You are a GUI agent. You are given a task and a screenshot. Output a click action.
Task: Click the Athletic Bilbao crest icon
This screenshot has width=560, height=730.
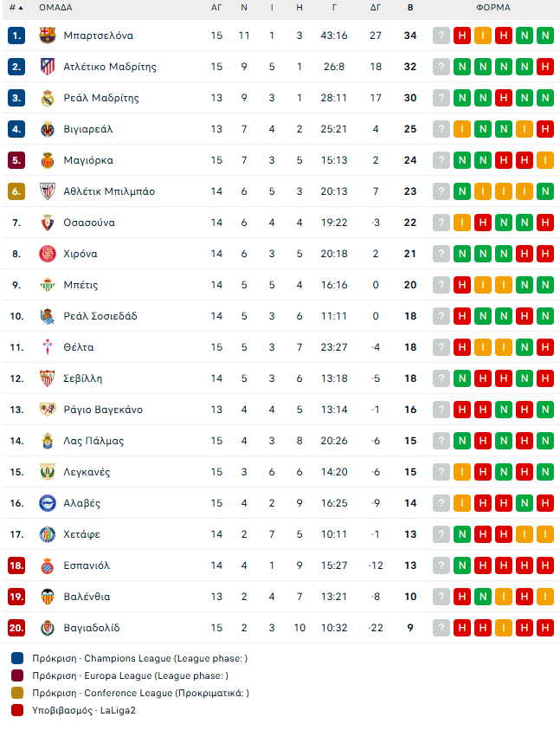pos(47,191)
